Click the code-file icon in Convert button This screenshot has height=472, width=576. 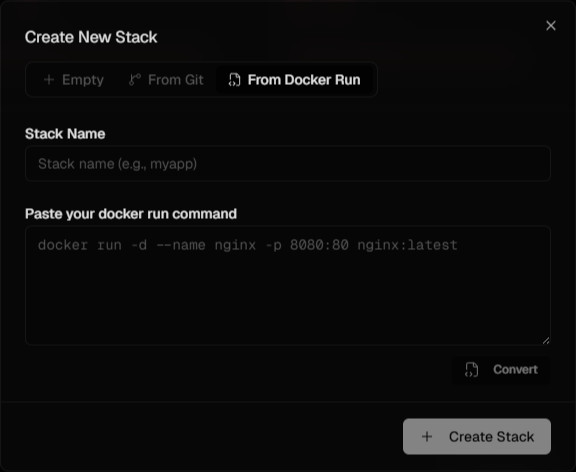[x=471, y=370]
